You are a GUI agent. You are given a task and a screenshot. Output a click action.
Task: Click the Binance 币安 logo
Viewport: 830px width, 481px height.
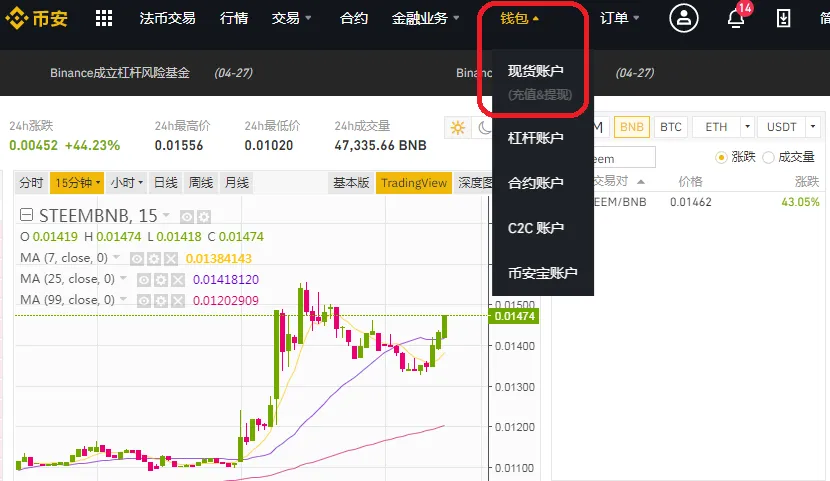pos(37,19)
